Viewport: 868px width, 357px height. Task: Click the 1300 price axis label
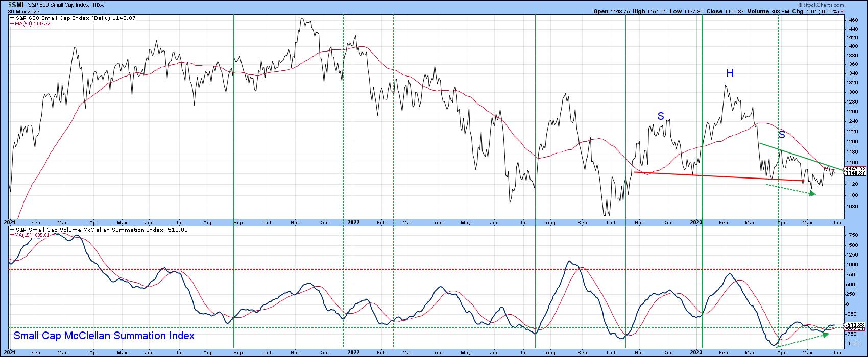(852, 92)
